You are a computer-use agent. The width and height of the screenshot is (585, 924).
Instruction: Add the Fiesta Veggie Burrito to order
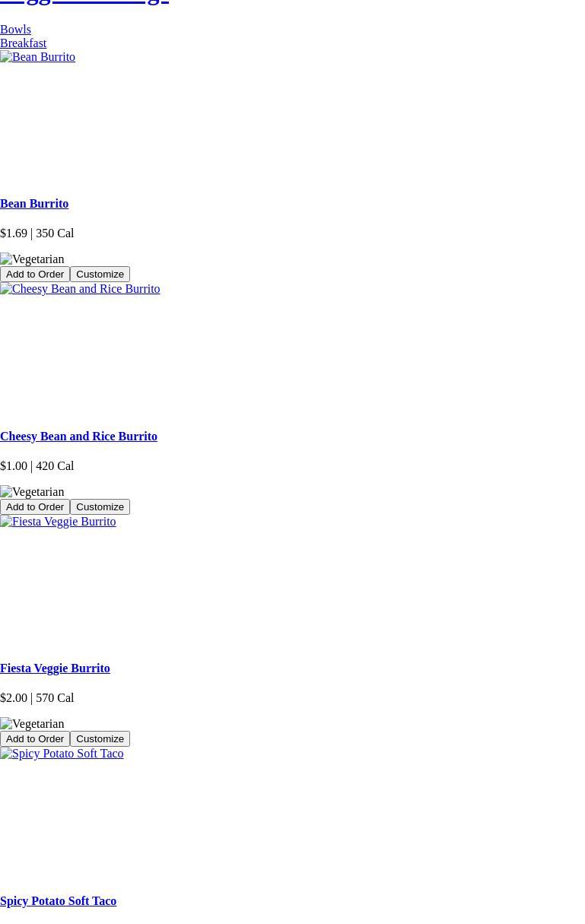[35, 739]
